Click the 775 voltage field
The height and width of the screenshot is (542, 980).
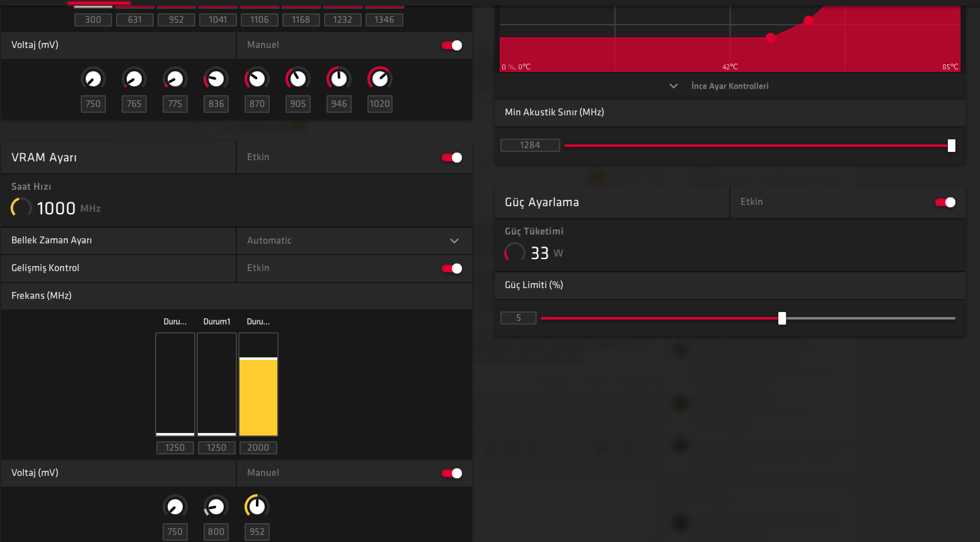click(x=175, y=104)
